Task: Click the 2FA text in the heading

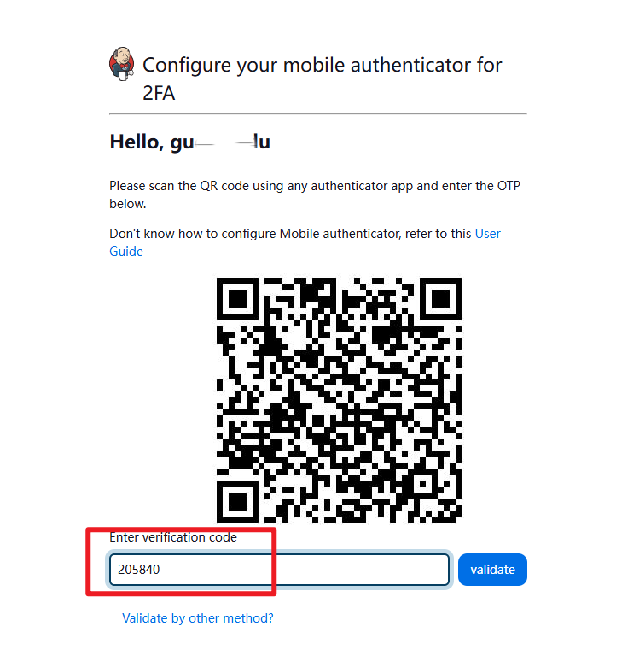Action: pos(159,93)
